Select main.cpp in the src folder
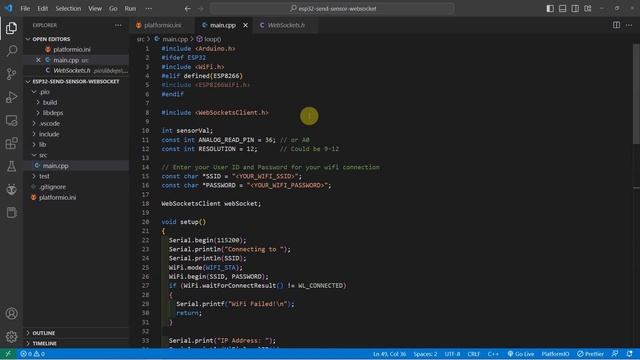This screenshot has height=360, width=640. pyautogui.click(x=56, y=166)
